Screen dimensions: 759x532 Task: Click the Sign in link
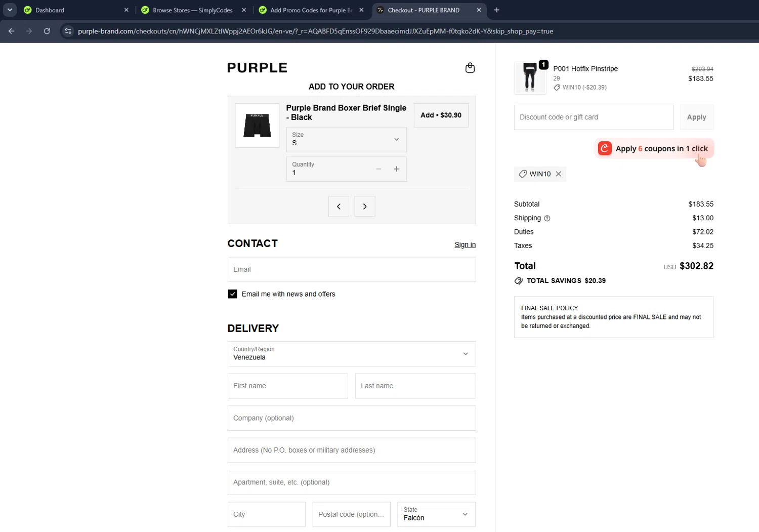465,244
